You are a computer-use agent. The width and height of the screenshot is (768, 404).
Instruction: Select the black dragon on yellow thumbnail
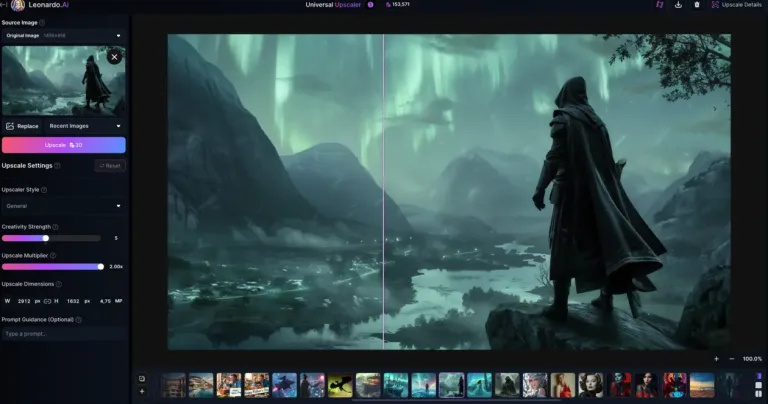tap(340, 385)
